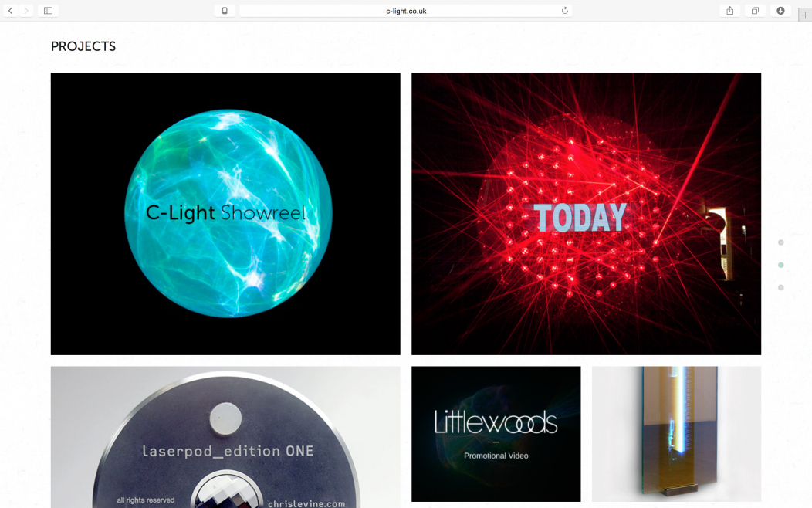This screenshot has height=508, width=812.
Task: Reload the c-light.co.uk page
Action: pyautogui.click(x=564, y=10)
